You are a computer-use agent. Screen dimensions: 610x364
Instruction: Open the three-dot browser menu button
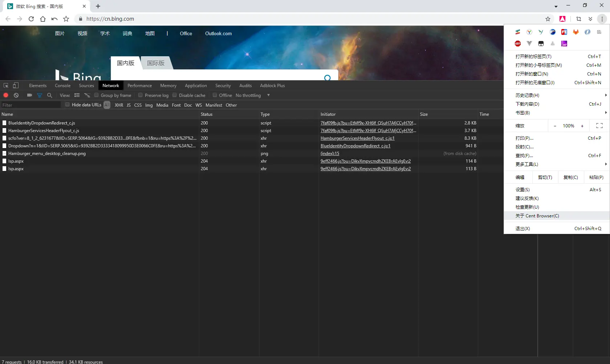tap(602, 19)
